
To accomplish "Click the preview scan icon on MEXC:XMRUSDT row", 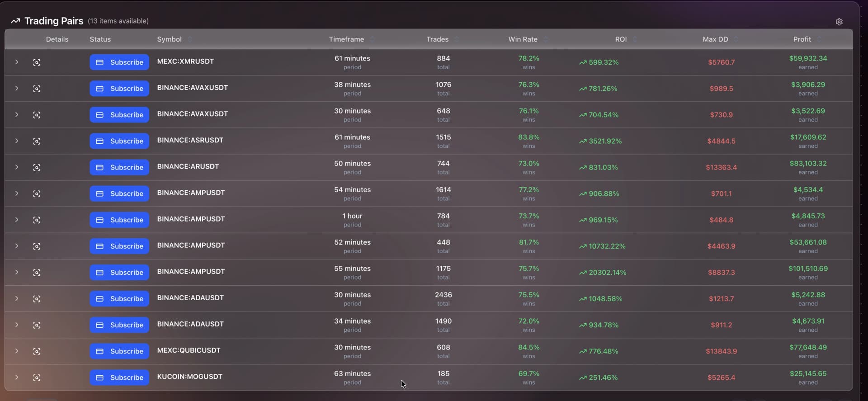I will [x=37, y=62].
